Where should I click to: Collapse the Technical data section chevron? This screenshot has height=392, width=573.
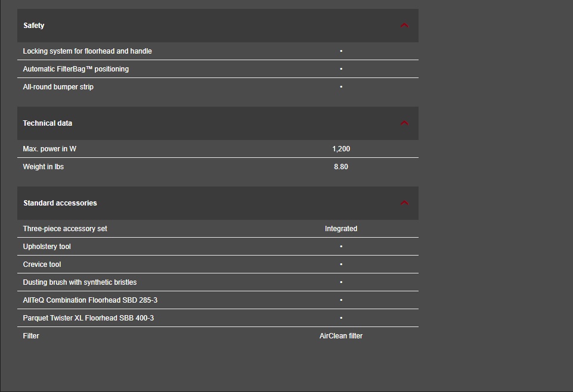pos(404,123)
